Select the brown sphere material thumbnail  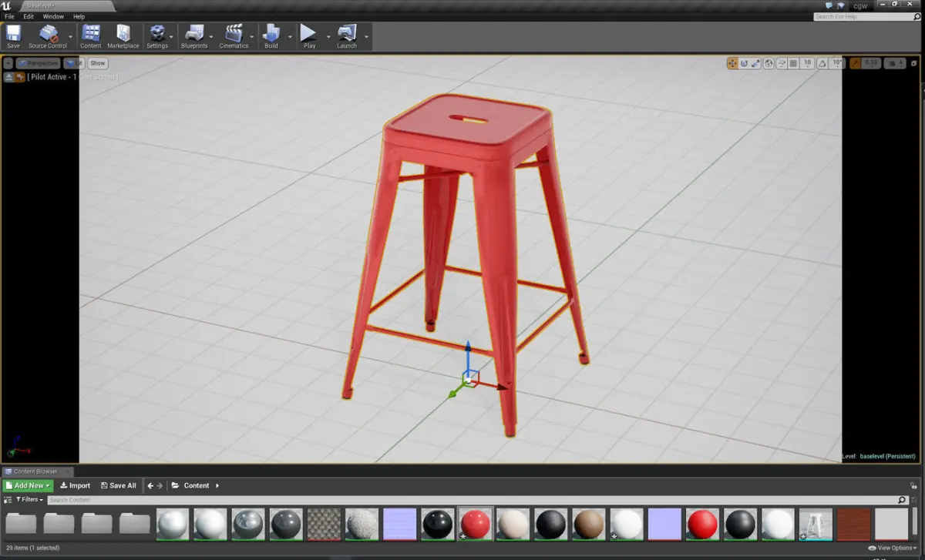tap(589, 524)
